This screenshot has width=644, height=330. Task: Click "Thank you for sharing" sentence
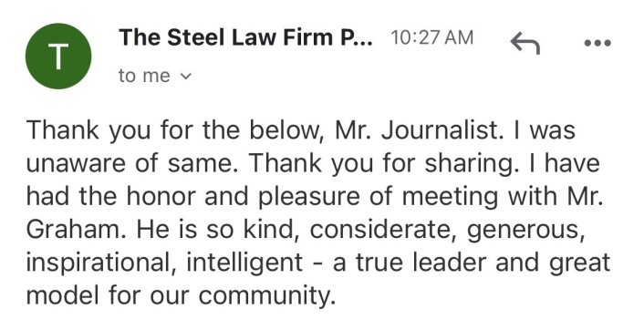click(x=372, y=163)
